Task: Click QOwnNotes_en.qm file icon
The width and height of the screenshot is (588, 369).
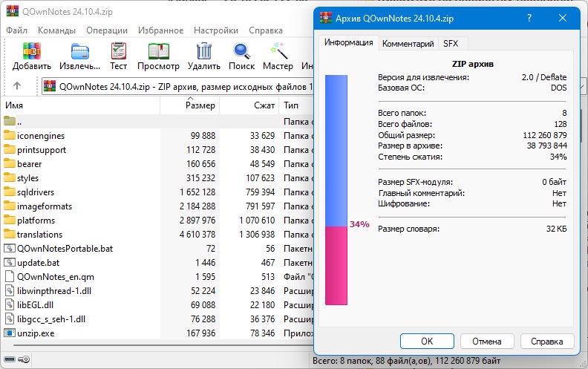Action: [10, 277]
